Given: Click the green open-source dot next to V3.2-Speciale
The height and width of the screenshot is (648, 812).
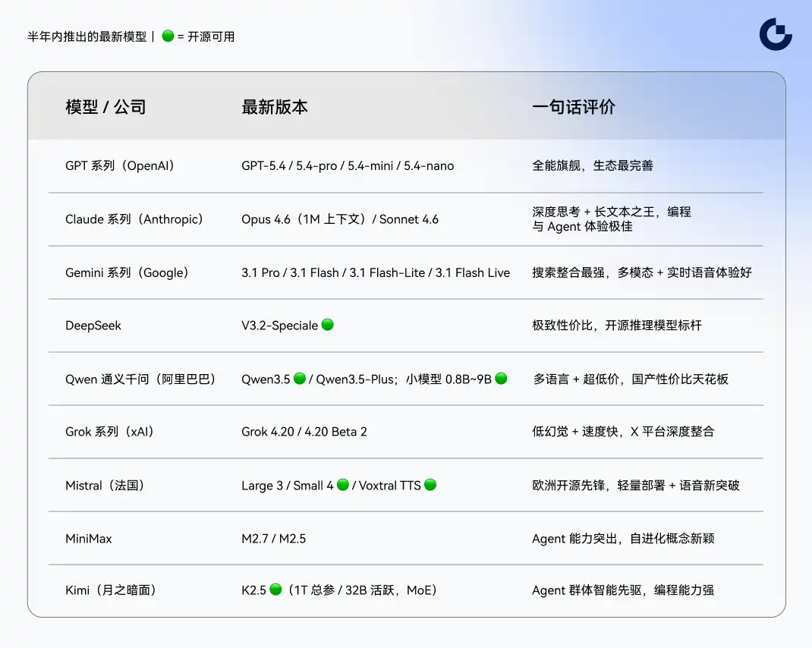Looking at the screenshot, I should pyautogui.click(x=327, y=324).
